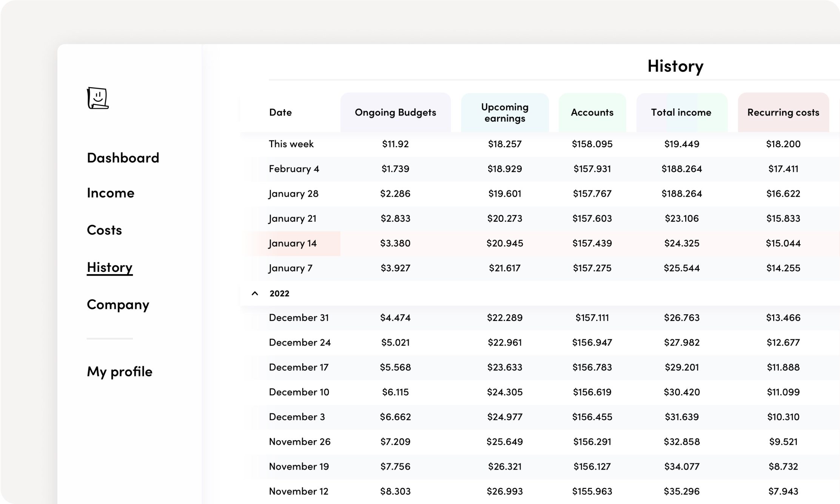840x504 pixels.
Task: Click the $5.568 ongoing budgets value
Action: (395, 367)
